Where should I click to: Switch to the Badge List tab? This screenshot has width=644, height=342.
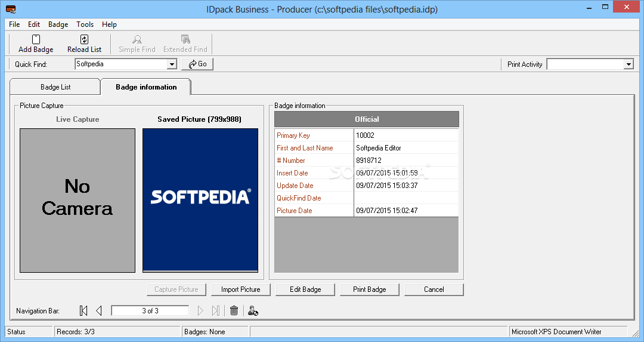click(55, 87)
